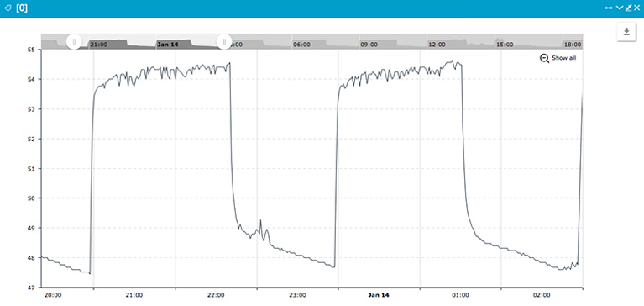This screenshot has height=306, width=644.
Task: Click the 15:00 label in overview timeline
Action: (x=505, y=45)
